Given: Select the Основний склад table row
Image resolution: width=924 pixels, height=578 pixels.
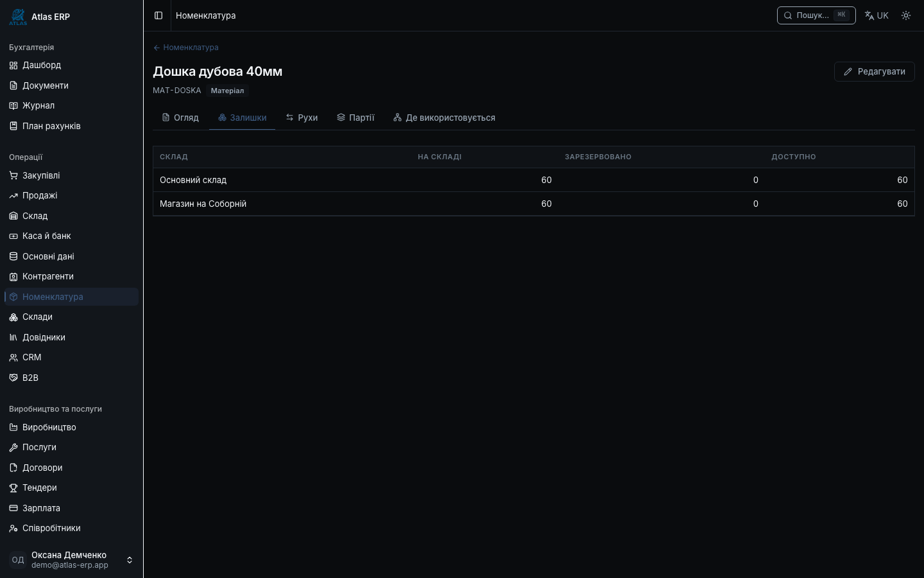Looking at the screenshot, I should 534,180.
